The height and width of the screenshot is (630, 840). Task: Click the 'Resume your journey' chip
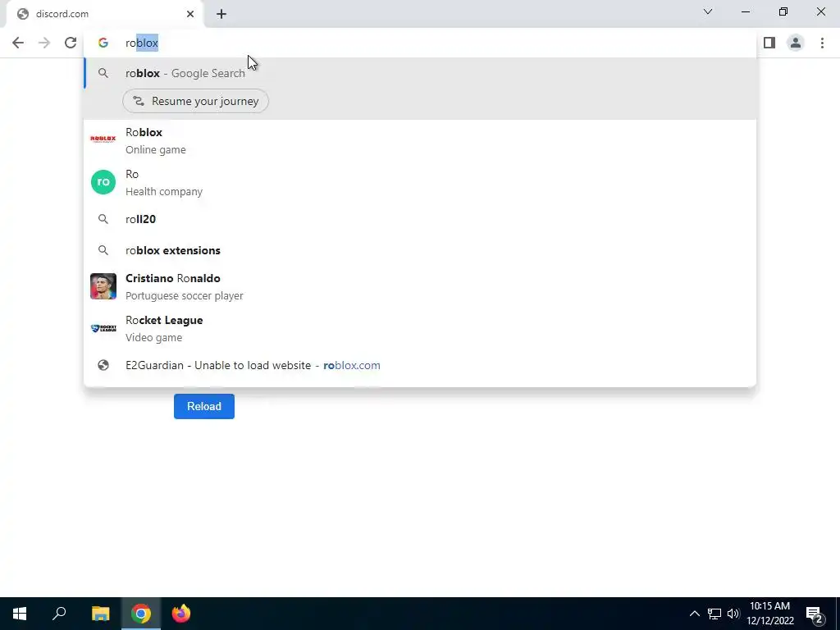[195, 101]
